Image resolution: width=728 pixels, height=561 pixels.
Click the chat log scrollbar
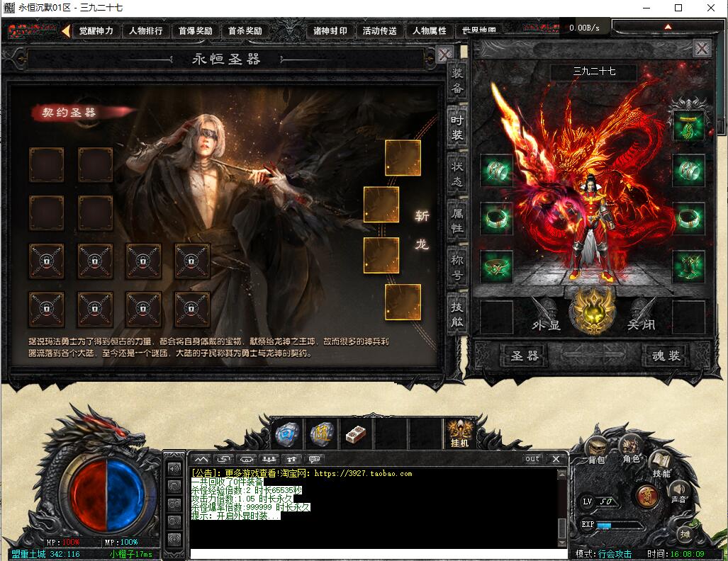pos(562,508)
